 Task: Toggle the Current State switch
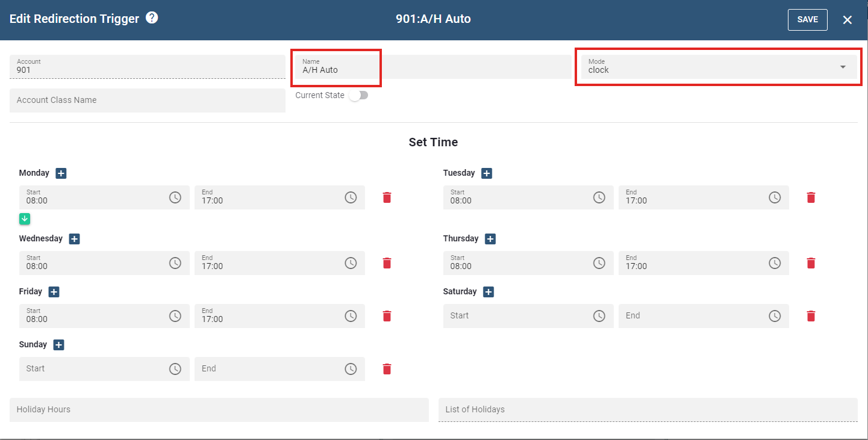[358, 95]
